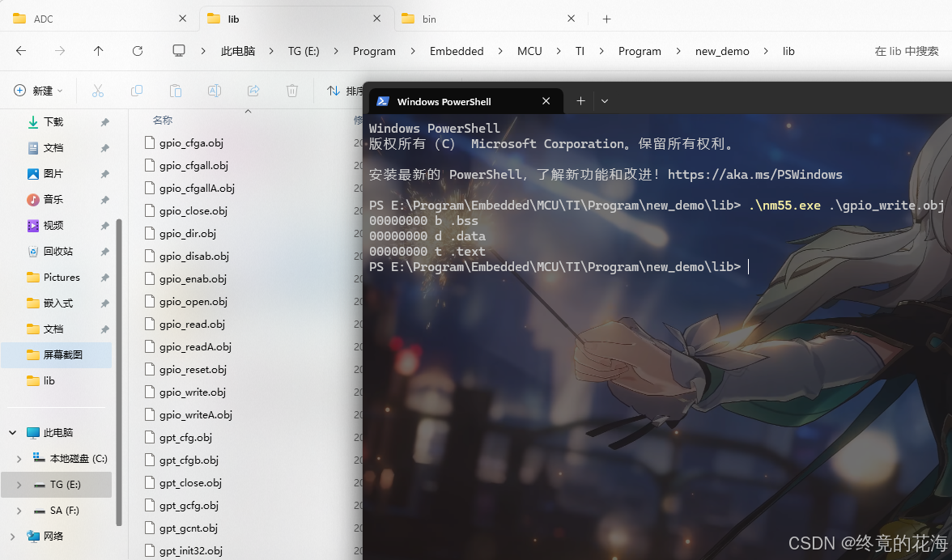Open a new terminal tab

click(580, 100)
